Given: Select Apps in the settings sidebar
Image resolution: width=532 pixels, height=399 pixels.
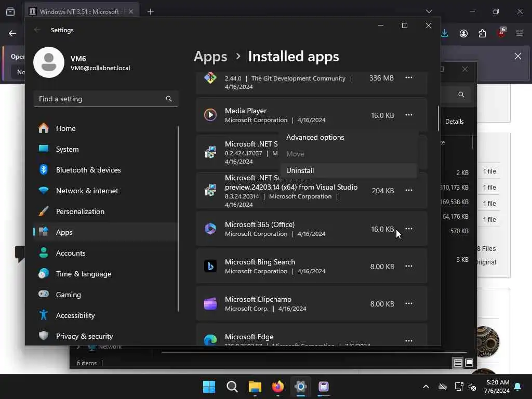Looking at the screenshot, I should pos(105,232).
